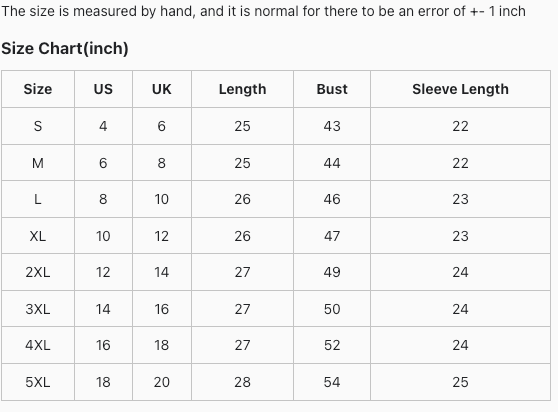Select the 4XL size cell
Image resolution: width=558 pixels, height=412 pixels.
[38, 345]
